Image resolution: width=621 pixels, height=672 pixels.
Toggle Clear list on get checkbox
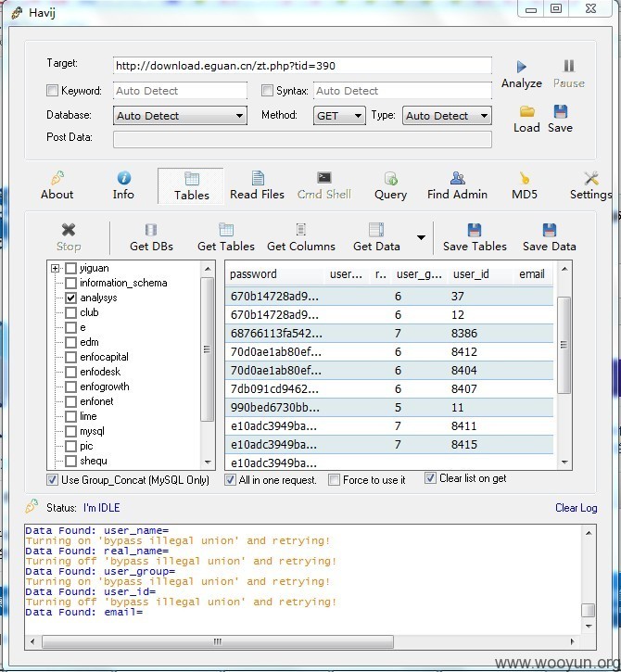pyautogui.click(x=430, y=478)
